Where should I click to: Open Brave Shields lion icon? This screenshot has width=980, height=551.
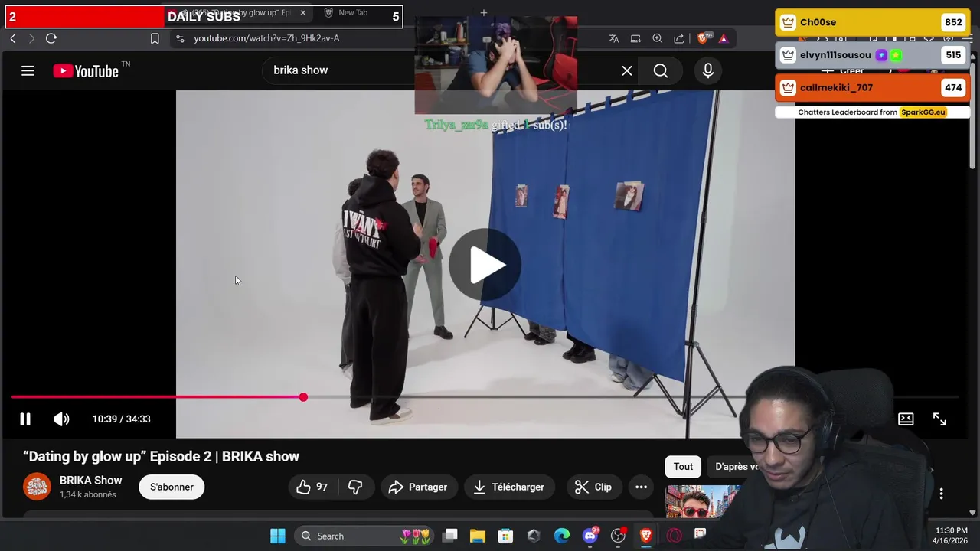(704, 38)
